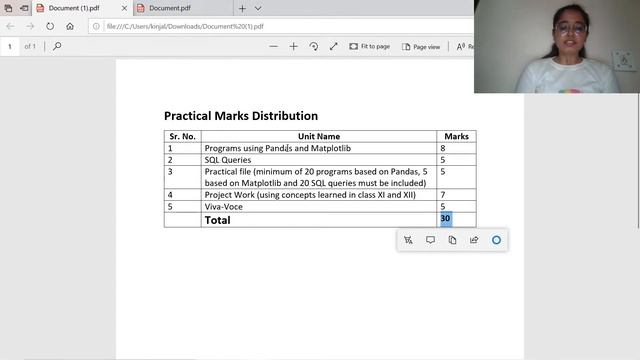This screenshot has width=640, height=360.
Task: Highlight the selected text
Action: [408, 240]
